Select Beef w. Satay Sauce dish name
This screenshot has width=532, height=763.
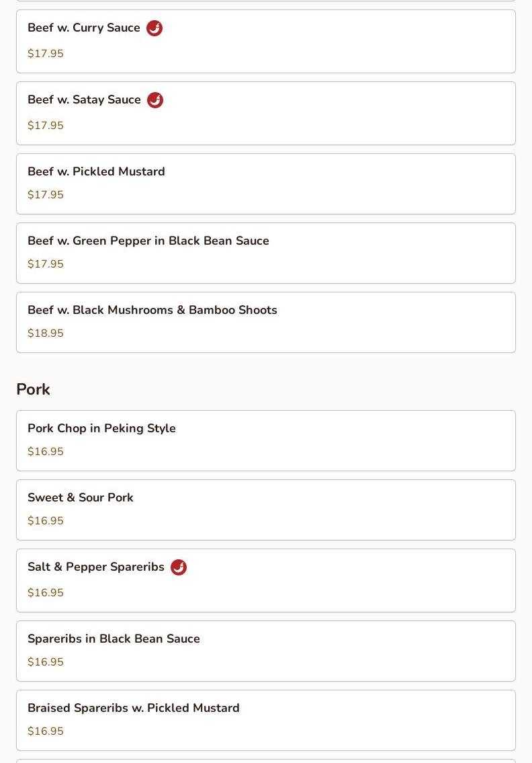tap(84, 100)
